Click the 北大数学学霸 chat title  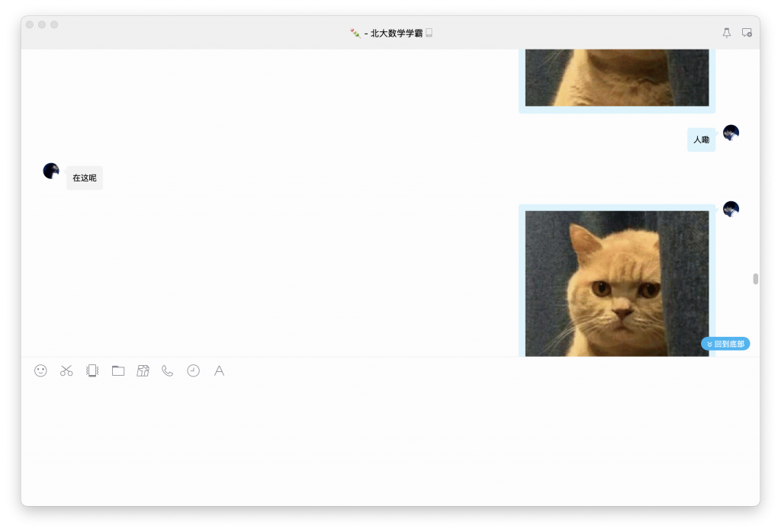[396, 33]
